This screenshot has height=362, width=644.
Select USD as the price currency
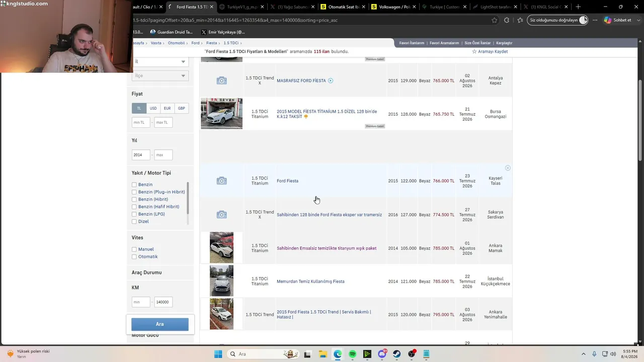(x=153, y=108)
